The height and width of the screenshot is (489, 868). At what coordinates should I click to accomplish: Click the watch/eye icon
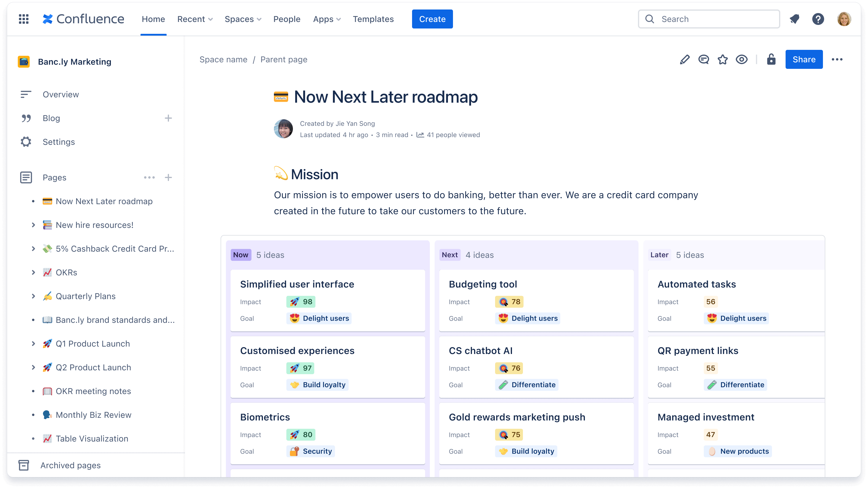742,59
